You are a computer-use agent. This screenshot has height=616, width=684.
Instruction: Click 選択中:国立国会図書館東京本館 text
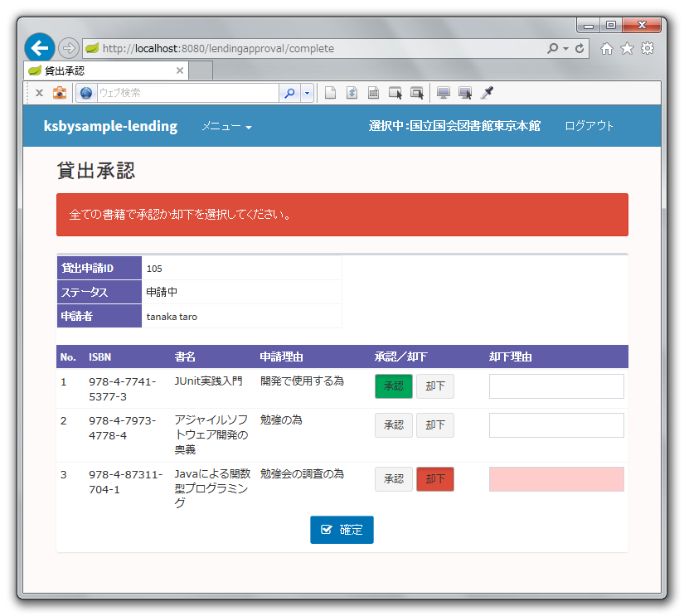point(454,126)
